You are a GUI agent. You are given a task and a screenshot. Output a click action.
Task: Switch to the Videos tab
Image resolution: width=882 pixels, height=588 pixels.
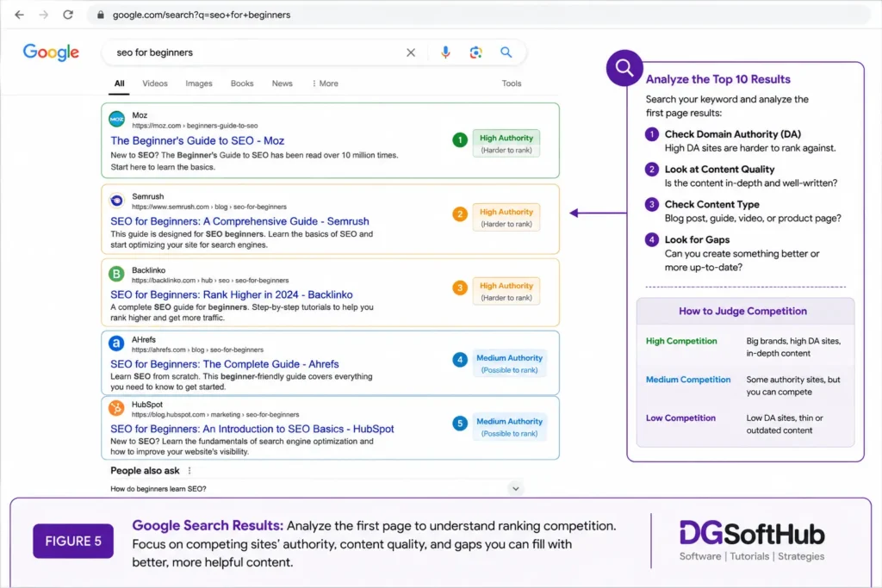point(155,84)
